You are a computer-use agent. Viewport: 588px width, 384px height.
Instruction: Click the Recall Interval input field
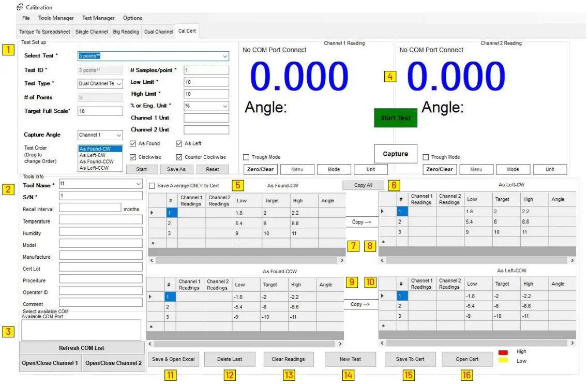click(x=90, y=208)
